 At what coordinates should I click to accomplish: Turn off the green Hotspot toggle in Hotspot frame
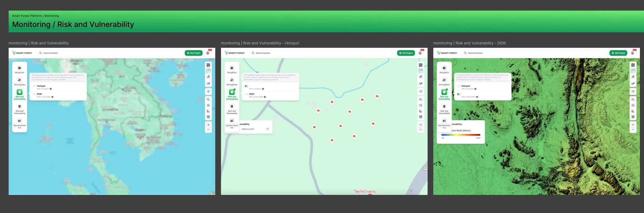246,86
